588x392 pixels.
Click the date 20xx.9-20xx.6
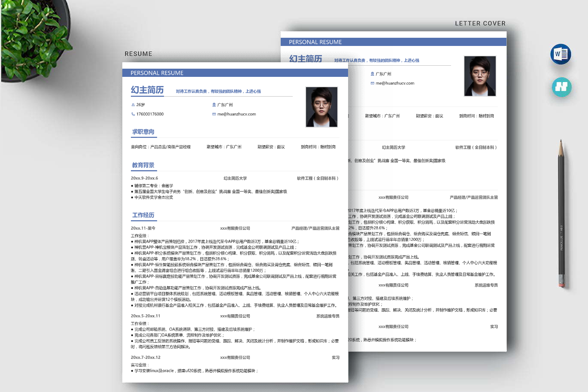[145, 178]
